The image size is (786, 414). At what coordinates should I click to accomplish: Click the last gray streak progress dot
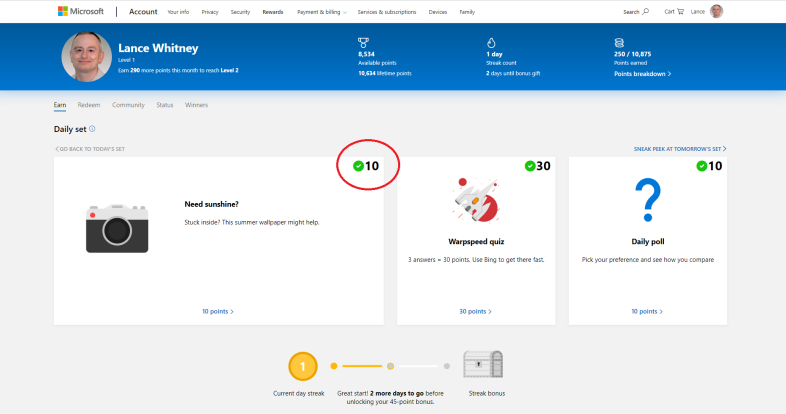pyautogui.click(x=447, y=366)
